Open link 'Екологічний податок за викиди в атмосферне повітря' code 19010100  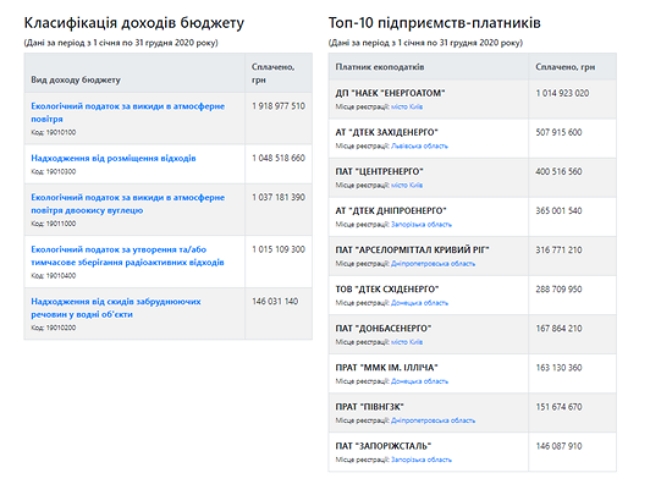click(128, 112)
